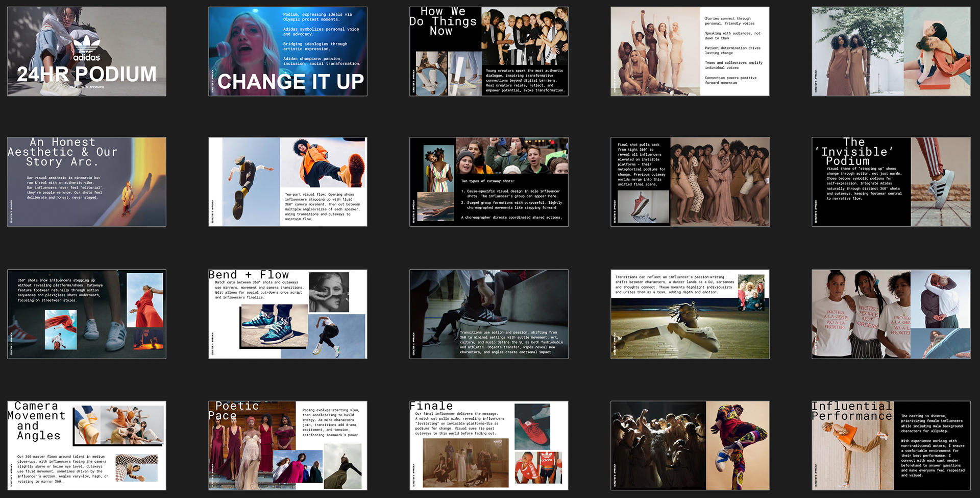
Task: Click 'Connection powers positive forward momentum' text
Action: (730, 80)
